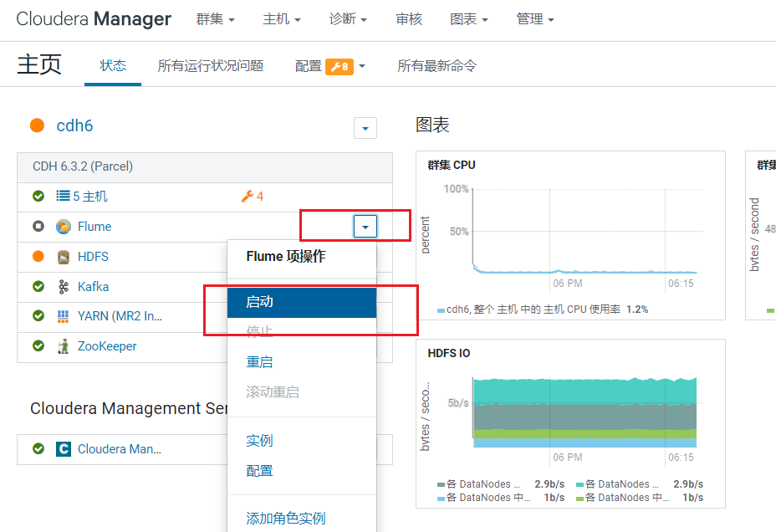
Task: Open the 管理 menu in top bar
Action: (x=535, y=19)
